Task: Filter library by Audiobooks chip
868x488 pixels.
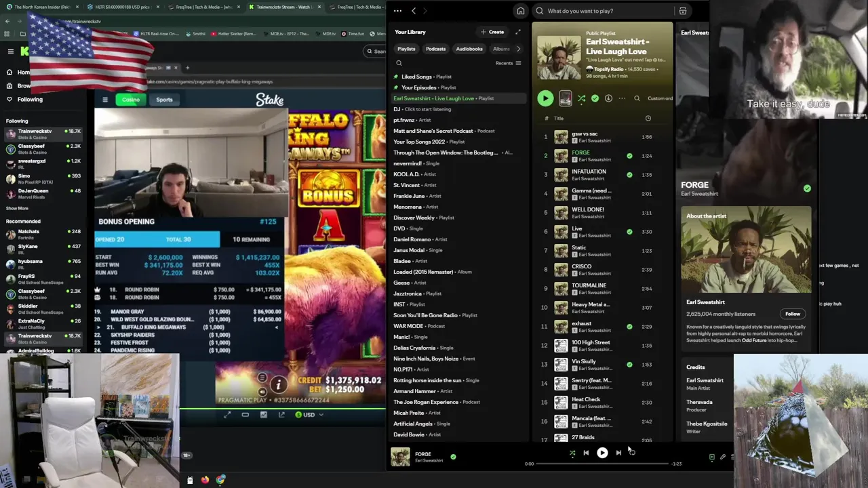Action: click(469, 49)
